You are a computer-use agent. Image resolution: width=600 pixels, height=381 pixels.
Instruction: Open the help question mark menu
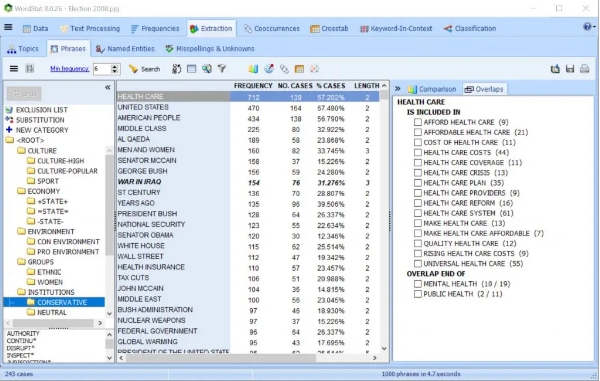pos(589,26)
